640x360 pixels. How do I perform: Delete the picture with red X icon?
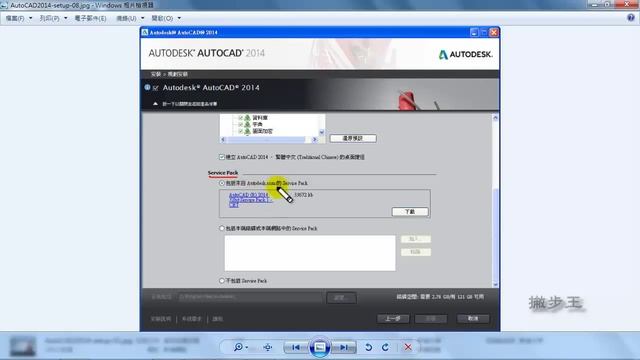point(408,347)
